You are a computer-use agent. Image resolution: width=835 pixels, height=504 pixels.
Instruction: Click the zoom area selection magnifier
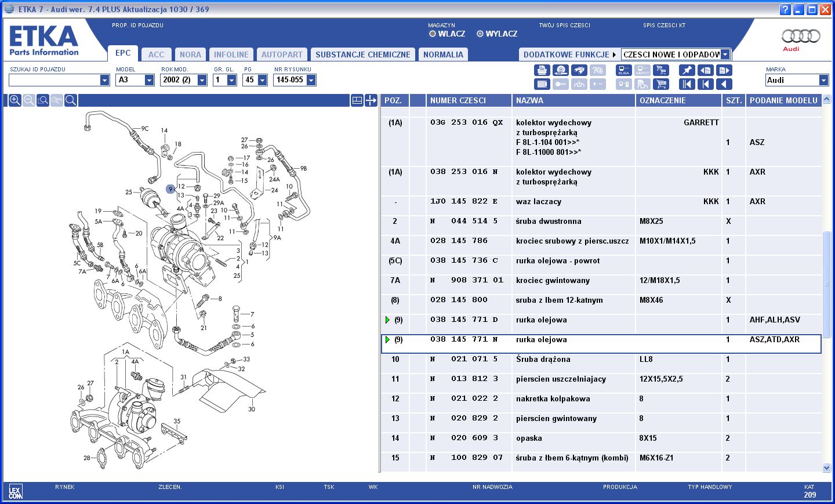43,100
